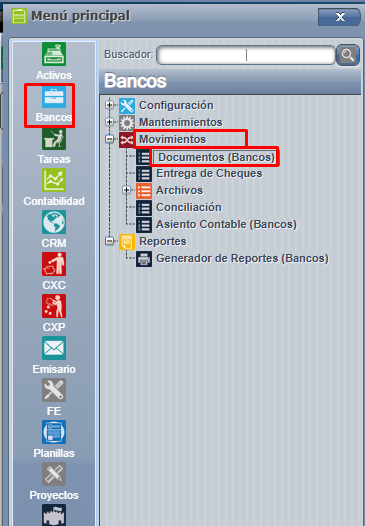The height and width of the screenshot is (526, 365).
Task: Select the Movimientos tree label
Action: (x=172, y=139)
